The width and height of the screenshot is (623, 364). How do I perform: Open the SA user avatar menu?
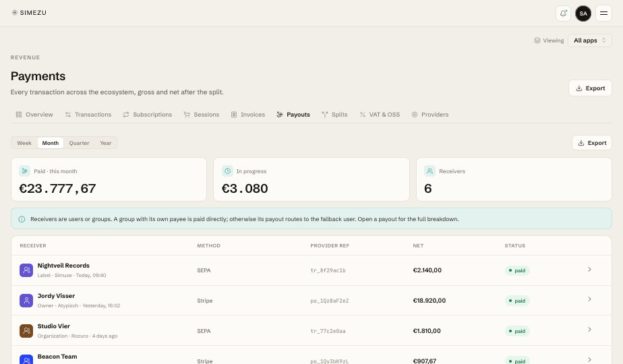[x=583, y=13]
